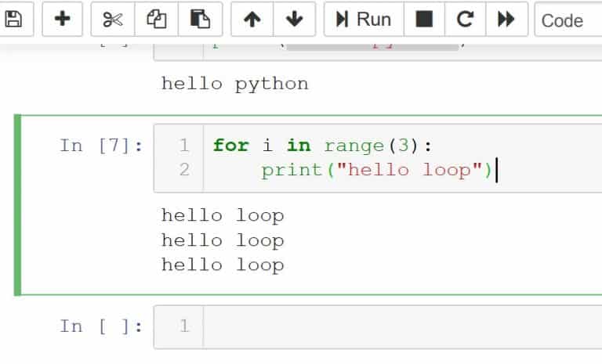Click the 'for i in range(3):' line

(x=321, y=146)
